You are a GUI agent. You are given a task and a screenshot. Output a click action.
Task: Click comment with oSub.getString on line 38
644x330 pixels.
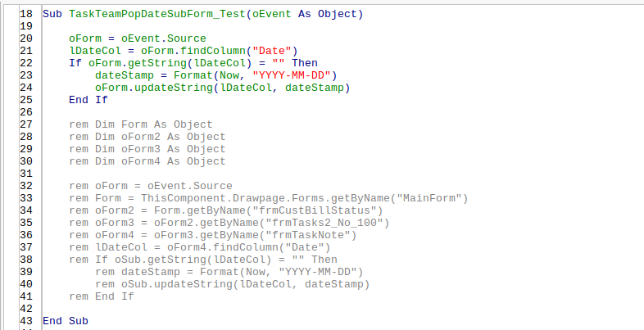point(203,260)
